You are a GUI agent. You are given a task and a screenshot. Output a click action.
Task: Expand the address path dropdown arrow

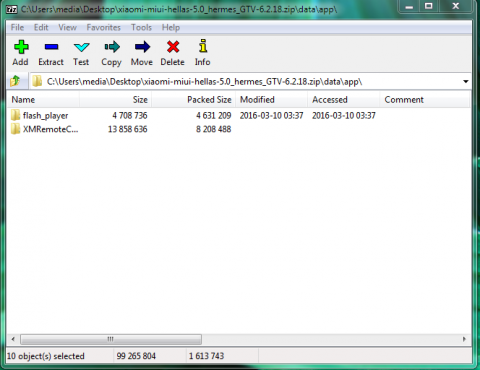click(466, 81)
